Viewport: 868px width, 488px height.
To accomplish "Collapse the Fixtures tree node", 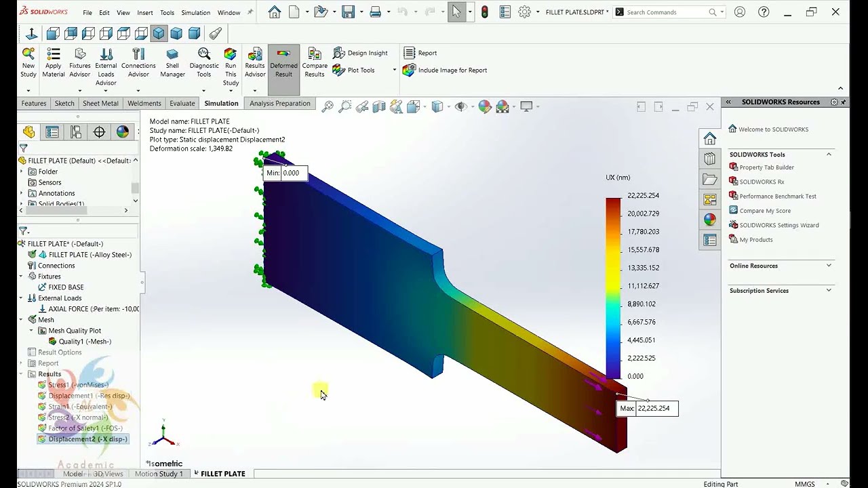I will [21, 276].
